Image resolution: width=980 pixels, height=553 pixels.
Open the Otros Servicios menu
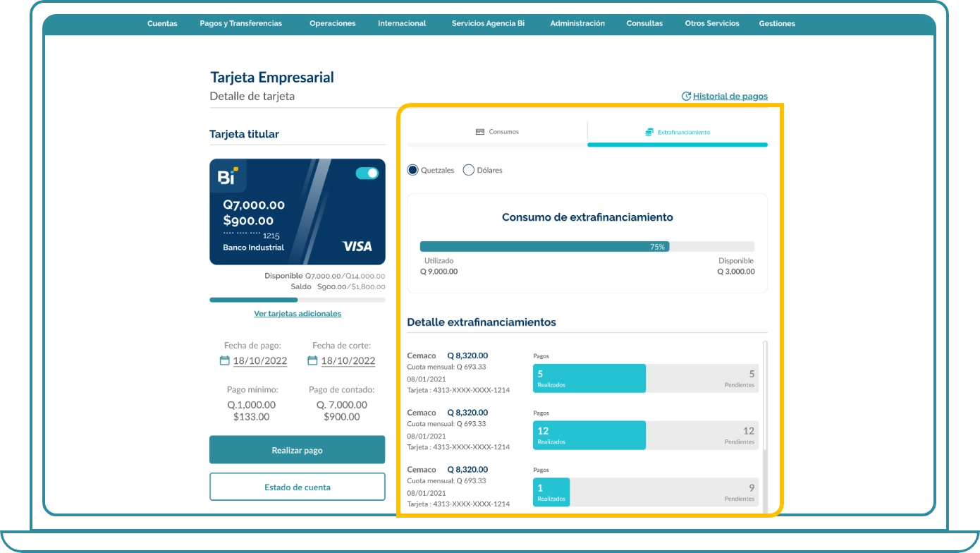(x=712, y=23)
